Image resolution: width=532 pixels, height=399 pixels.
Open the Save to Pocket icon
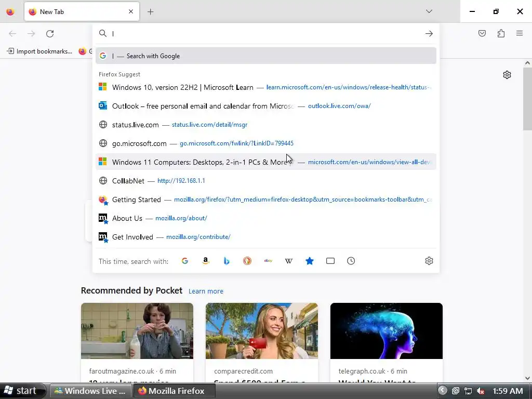point(482,33)
